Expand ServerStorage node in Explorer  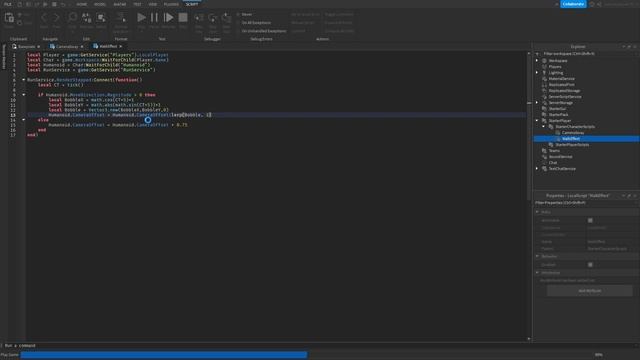(537, 103)
